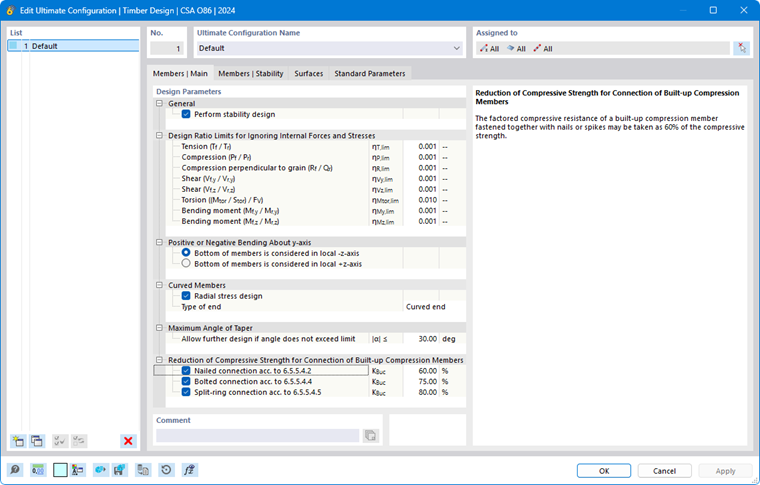Click the No. field showing 1

167,48
